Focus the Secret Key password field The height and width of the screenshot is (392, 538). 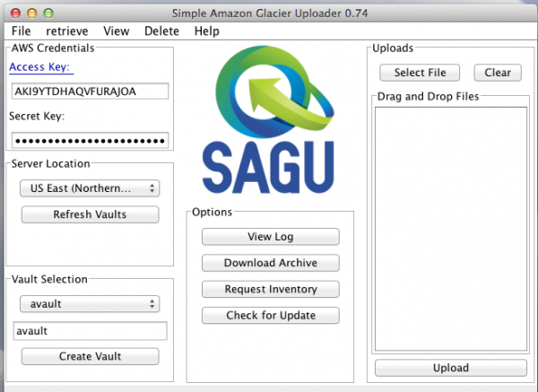(91, 141)
